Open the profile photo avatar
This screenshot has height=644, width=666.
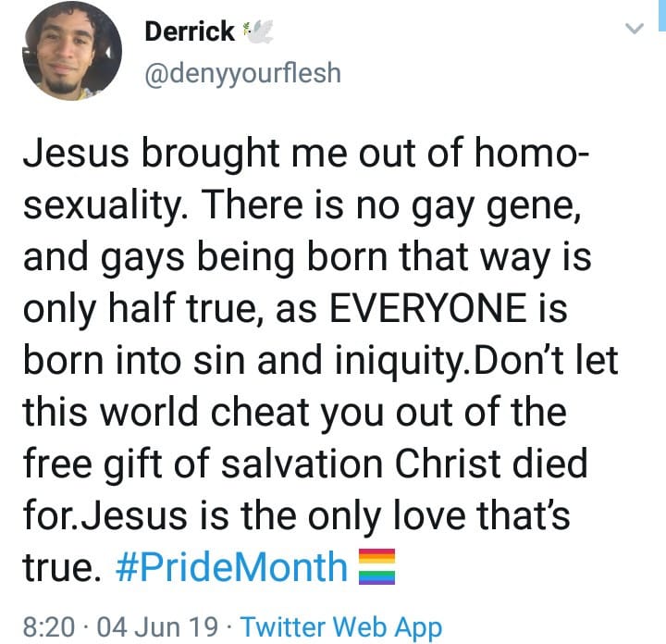71,50
